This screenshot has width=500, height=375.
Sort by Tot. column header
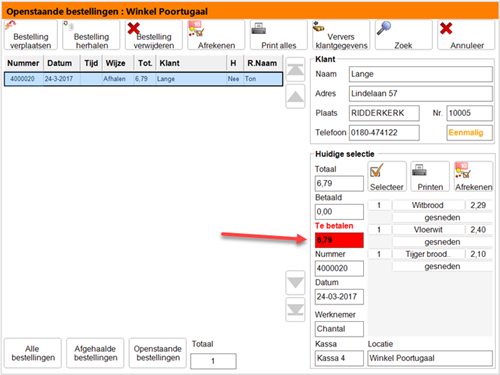(x=145, y=63)
